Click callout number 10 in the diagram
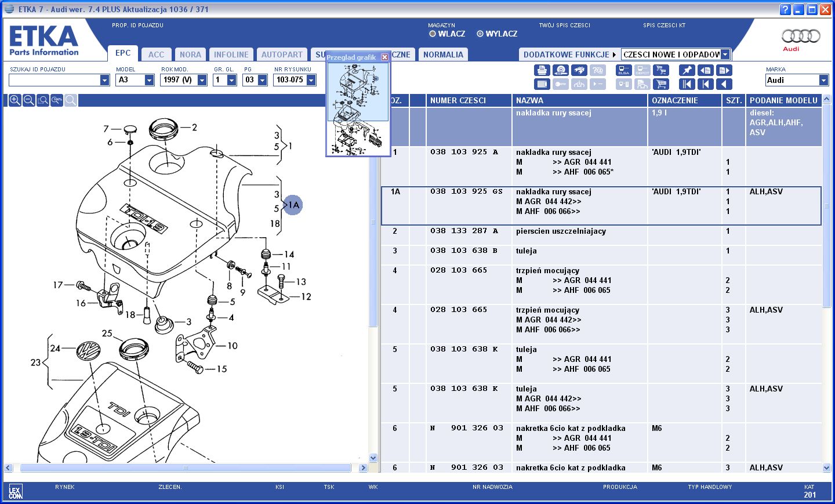This screenshot has height=504, width=835. point(233,346)
